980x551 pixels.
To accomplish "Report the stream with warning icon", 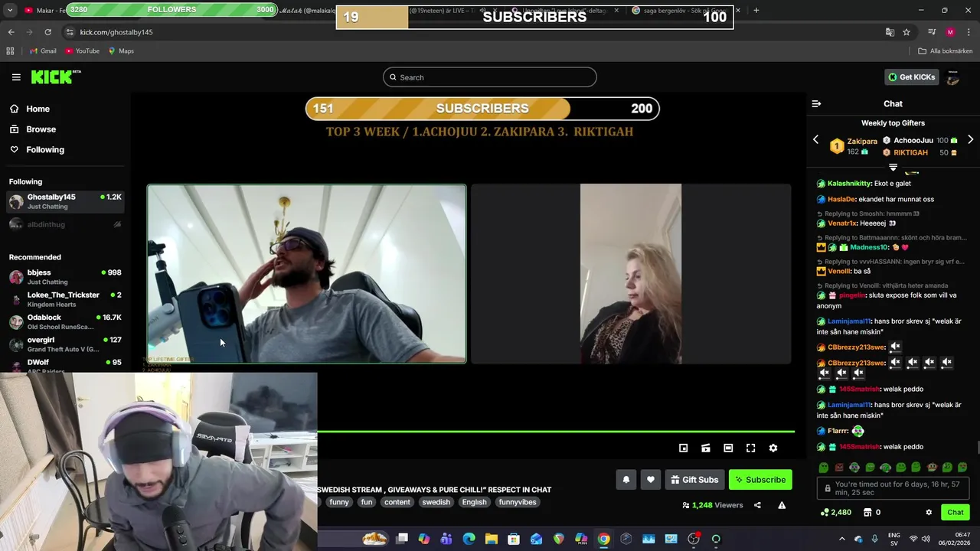I will [x=782, y=505].
